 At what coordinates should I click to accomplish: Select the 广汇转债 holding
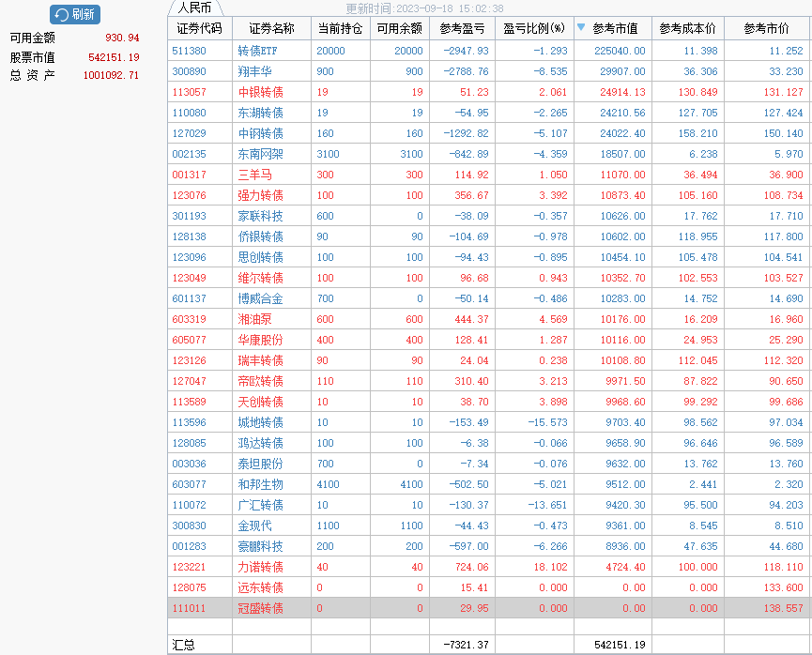(x=260, y=506)
